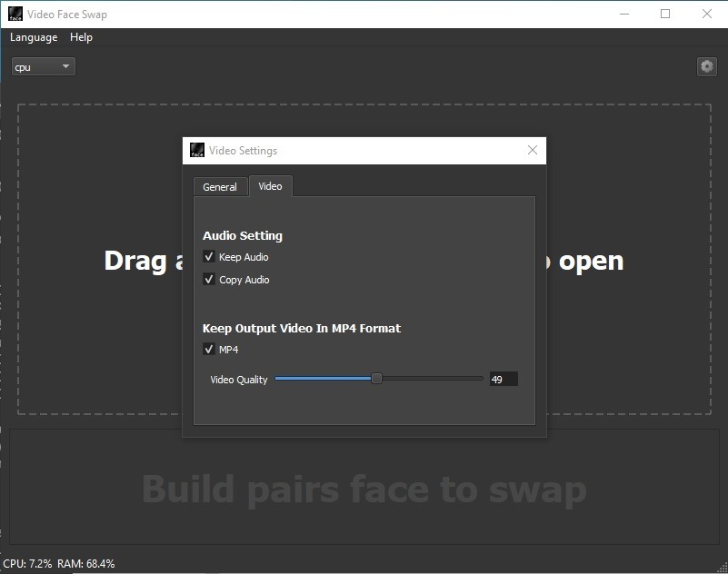Open the settings gear icon in main window
728x574 pixels.
pyautogui.click(x=707, y=67)
